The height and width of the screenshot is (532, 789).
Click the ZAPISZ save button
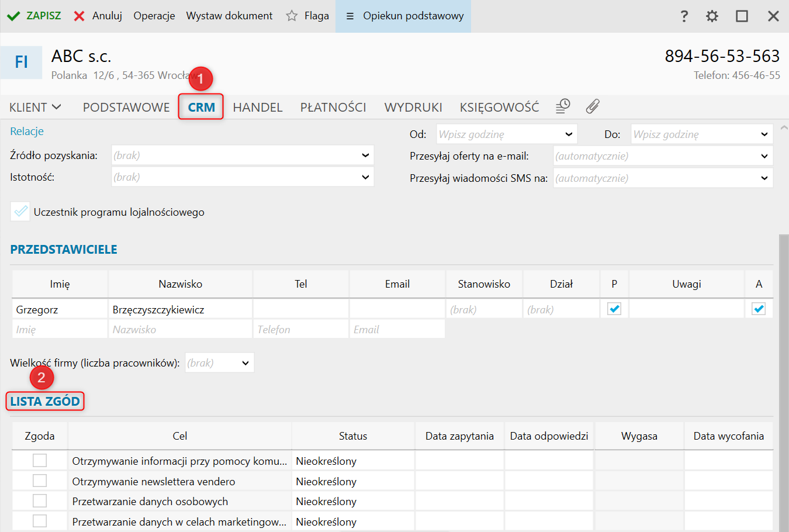tap(34, 16)
